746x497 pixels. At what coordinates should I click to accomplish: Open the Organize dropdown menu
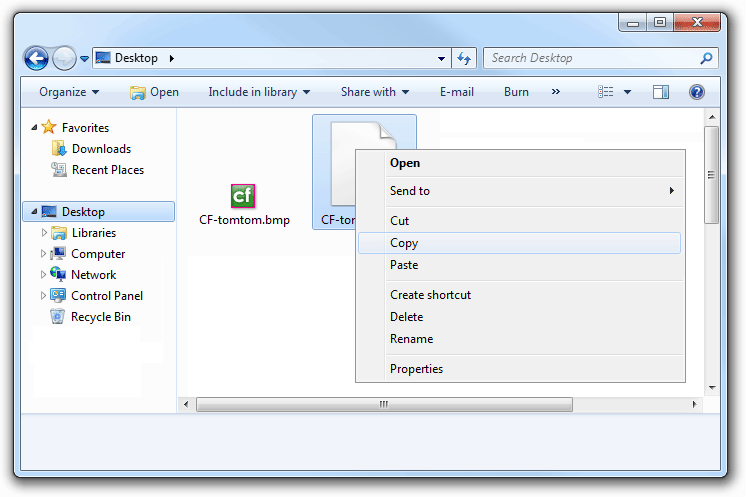tap(69, 92)
